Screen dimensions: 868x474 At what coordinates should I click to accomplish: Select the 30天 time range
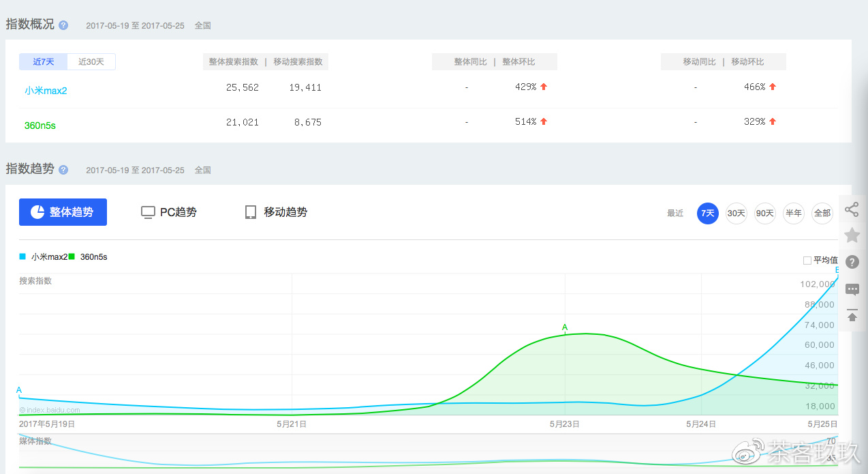coord(736,213)
